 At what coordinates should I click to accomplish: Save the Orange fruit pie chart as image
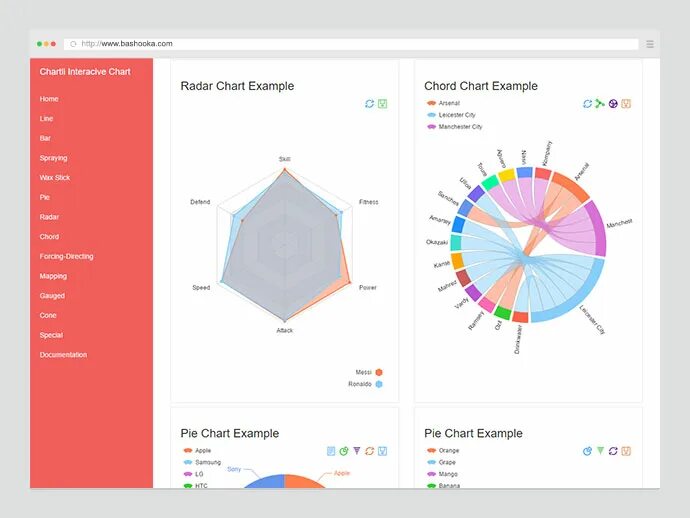[x=626, y=451]
